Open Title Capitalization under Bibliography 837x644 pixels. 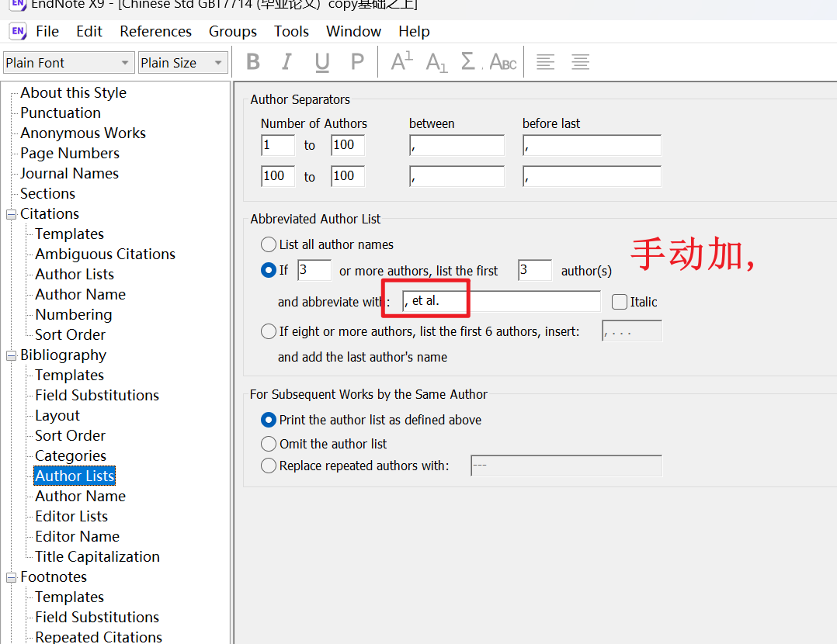(97, 556)
